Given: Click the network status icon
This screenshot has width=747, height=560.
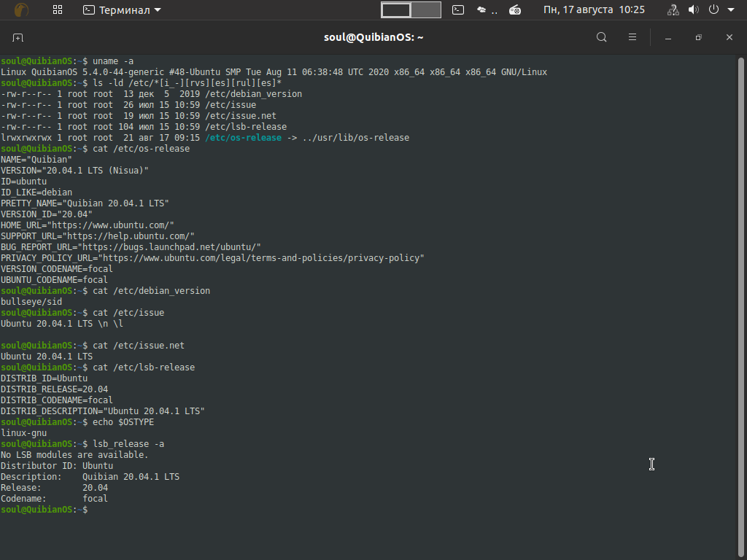Looking at the screenshot, I should point(673,10).
